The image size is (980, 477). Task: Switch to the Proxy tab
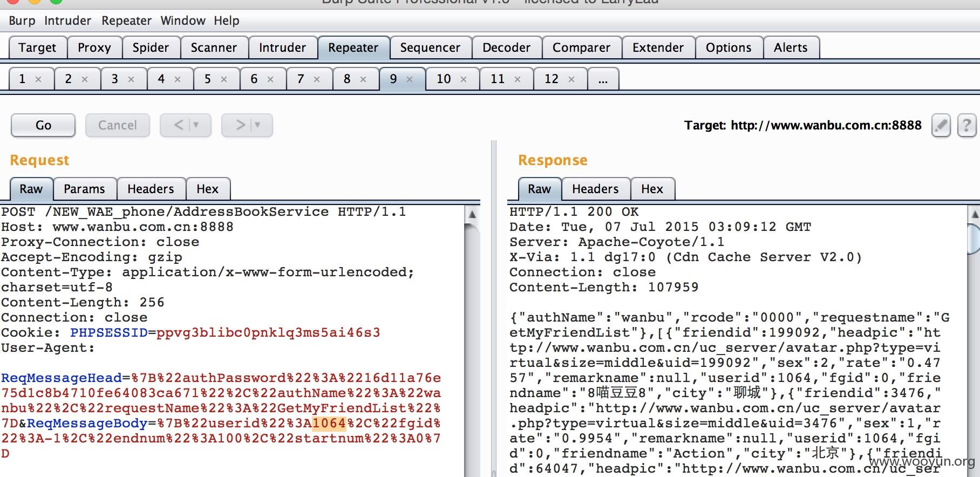click(94, 47)
